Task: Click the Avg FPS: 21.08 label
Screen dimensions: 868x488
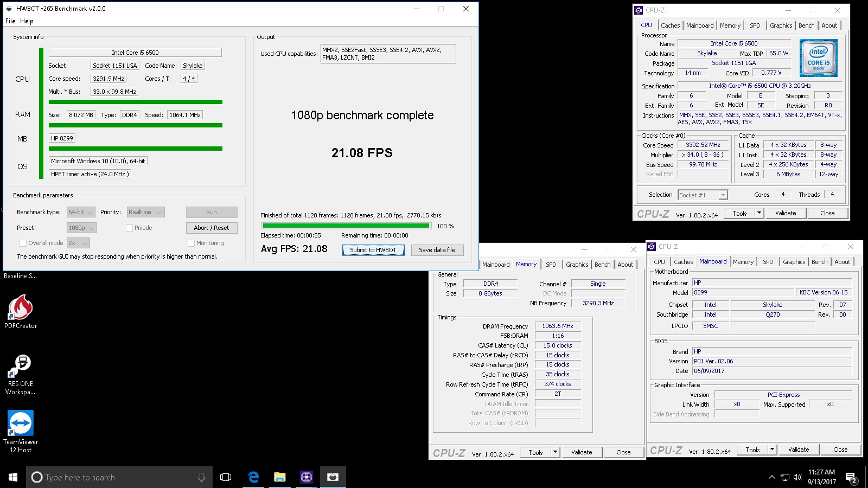Action: coord(294,249)
